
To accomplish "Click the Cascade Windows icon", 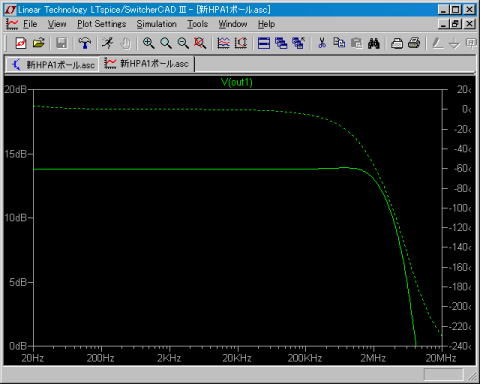I will [281, 43].
